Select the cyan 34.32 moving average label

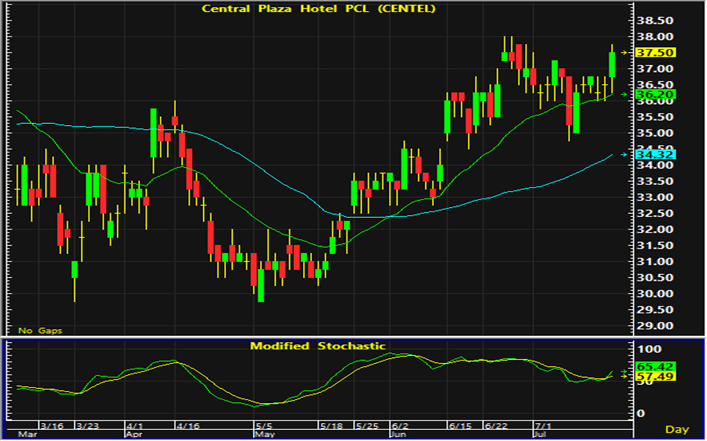tap(655, 155)
